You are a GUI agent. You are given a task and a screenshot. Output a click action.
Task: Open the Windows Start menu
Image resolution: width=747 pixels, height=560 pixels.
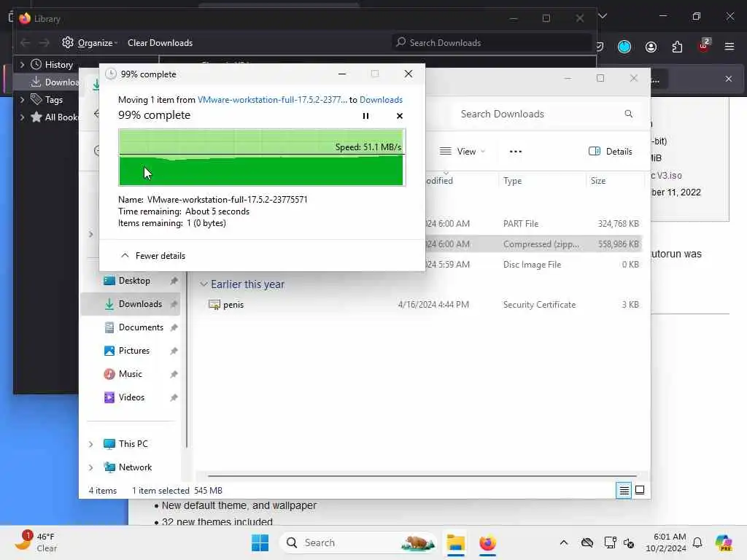(260, 542)
